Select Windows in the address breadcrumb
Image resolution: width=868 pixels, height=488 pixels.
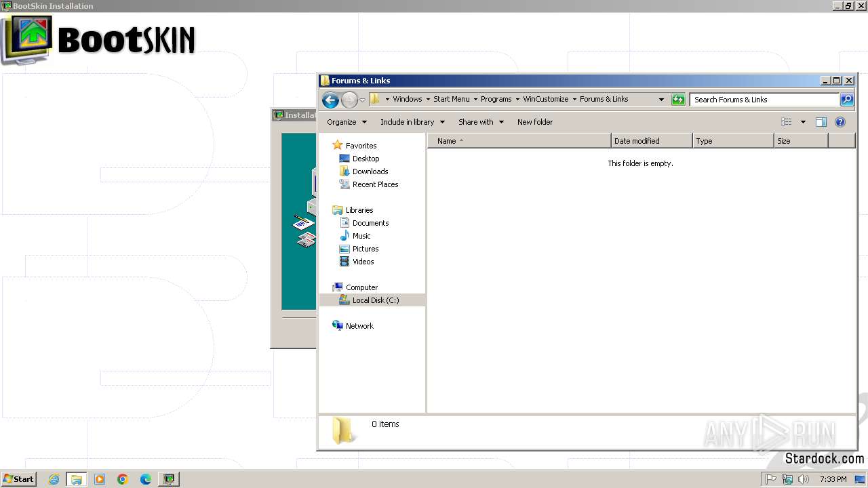[x=407, y=99]
